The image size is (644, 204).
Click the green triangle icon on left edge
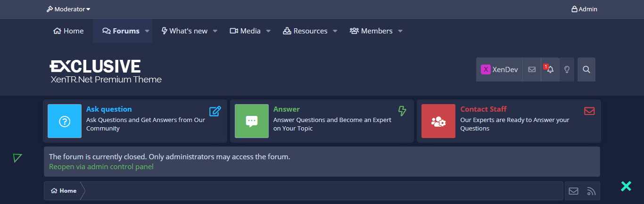17,158
